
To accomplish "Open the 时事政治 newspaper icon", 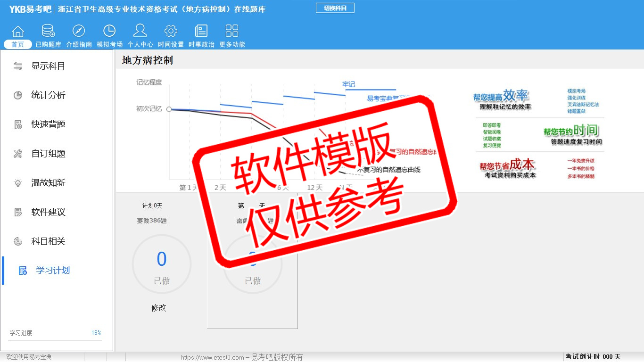I will click(201, 31).
